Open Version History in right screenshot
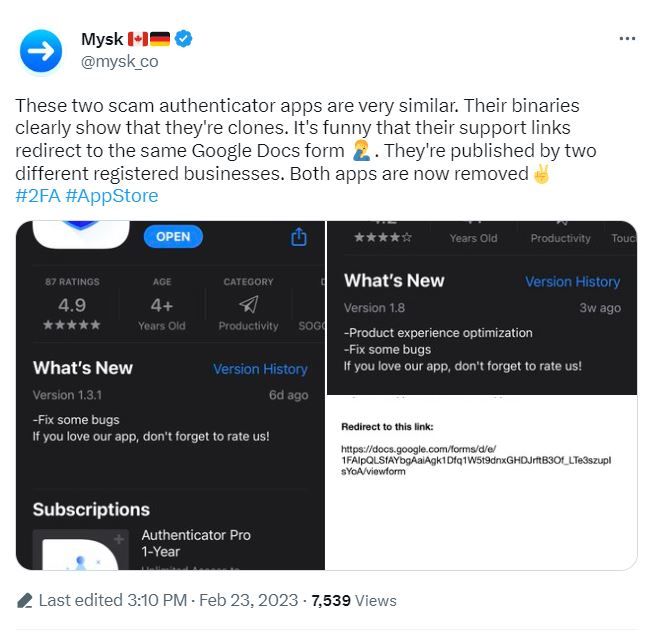 [x=572, y=282]
